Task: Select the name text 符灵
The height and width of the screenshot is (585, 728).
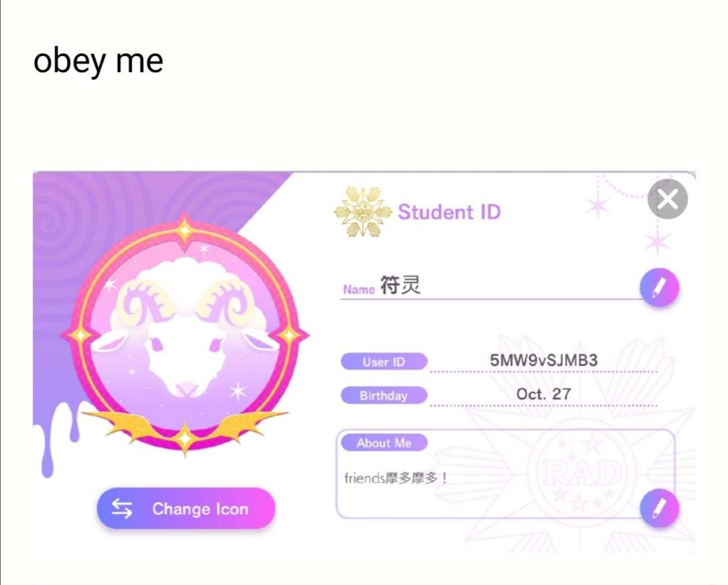Action: [400, 285]
